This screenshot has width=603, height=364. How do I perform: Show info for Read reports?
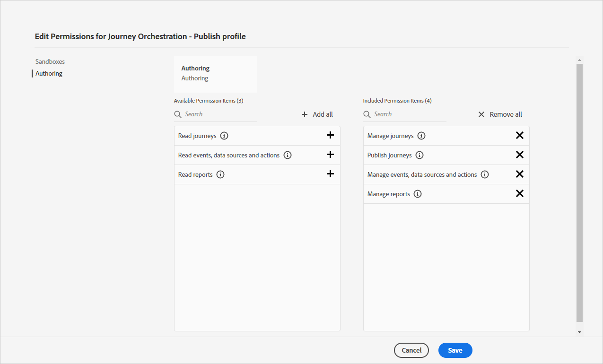(220, 174)
